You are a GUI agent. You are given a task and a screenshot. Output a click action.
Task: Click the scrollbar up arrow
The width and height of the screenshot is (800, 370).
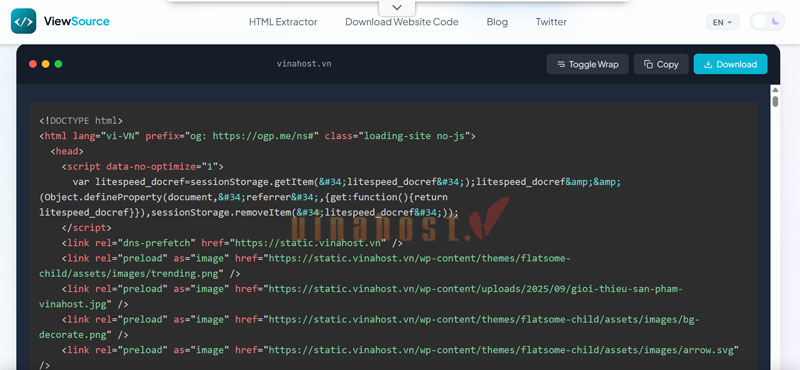775,90
